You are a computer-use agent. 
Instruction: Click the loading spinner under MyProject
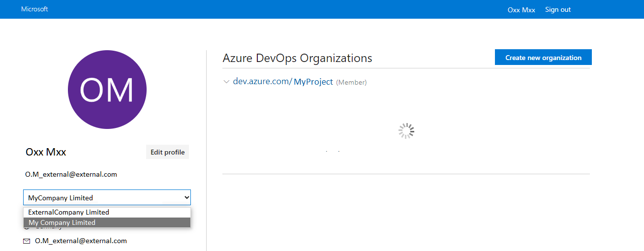406,131
